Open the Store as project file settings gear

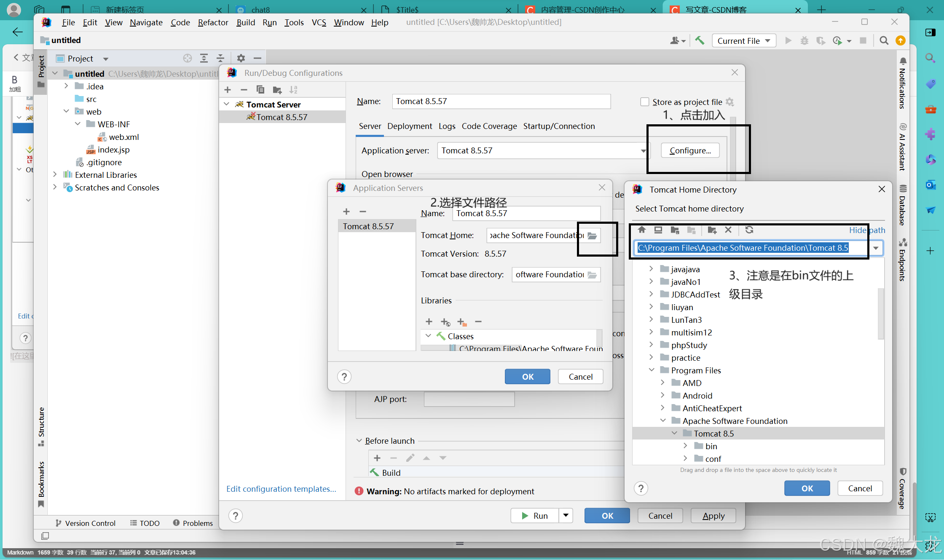730,102
